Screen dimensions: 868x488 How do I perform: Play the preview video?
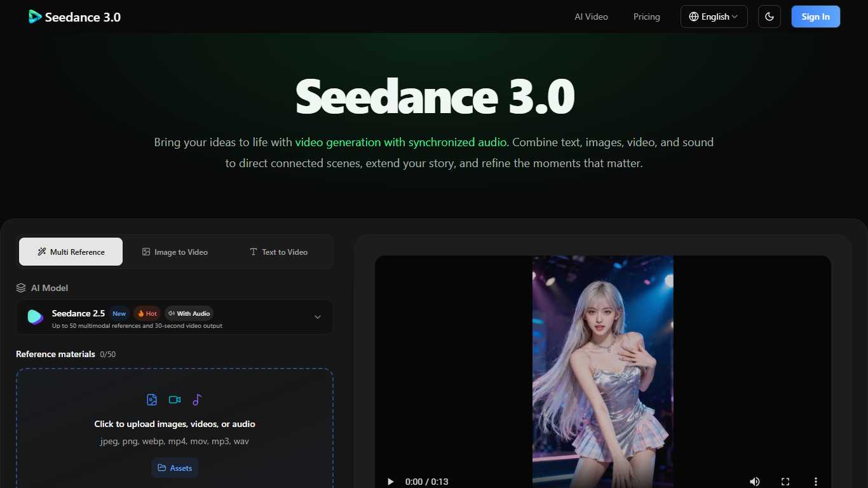tap(390, 482)
